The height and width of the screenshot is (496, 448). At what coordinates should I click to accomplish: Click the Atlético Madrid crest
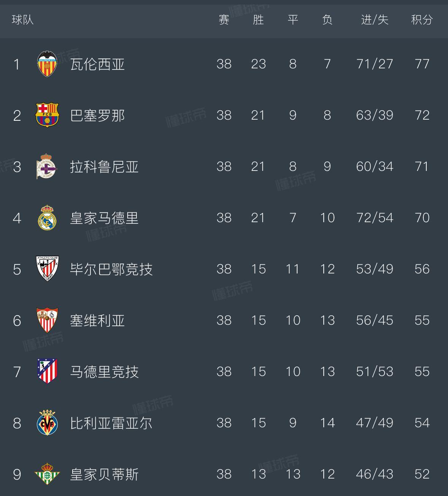(47, 371)
